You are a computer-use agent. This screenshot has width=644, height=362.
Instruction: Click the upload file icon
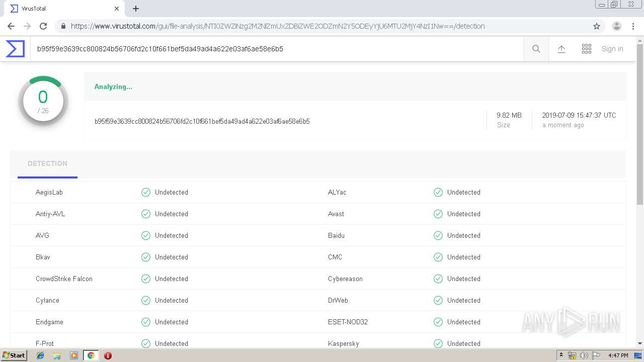(561, 49)
